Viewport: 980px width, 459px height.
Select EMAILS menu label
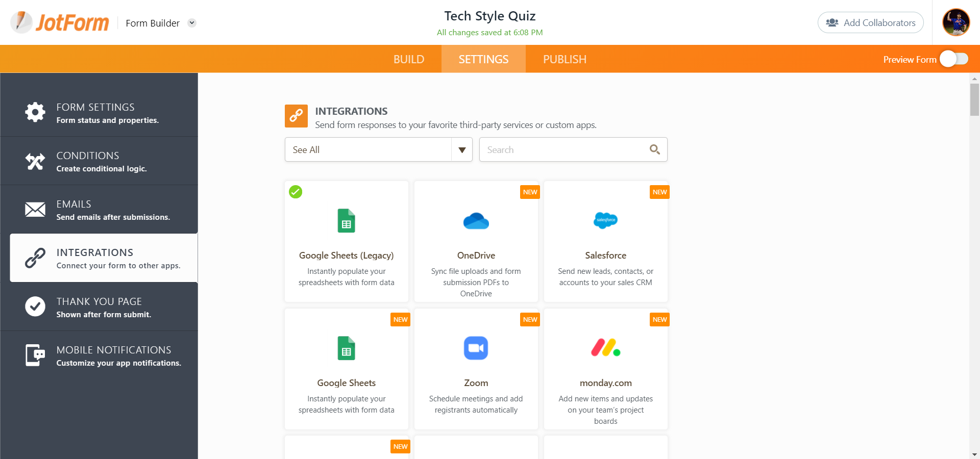click(x=74, y=204)
